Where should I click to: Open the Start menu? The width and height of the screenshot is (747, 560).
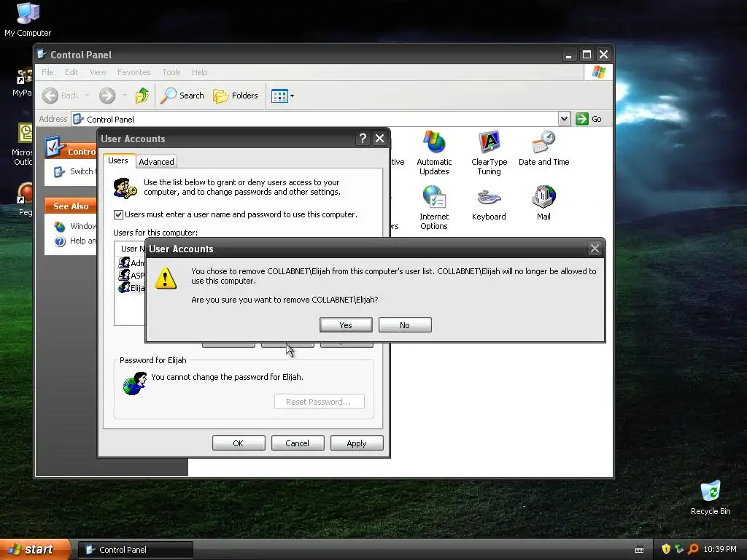coord(35,550)
